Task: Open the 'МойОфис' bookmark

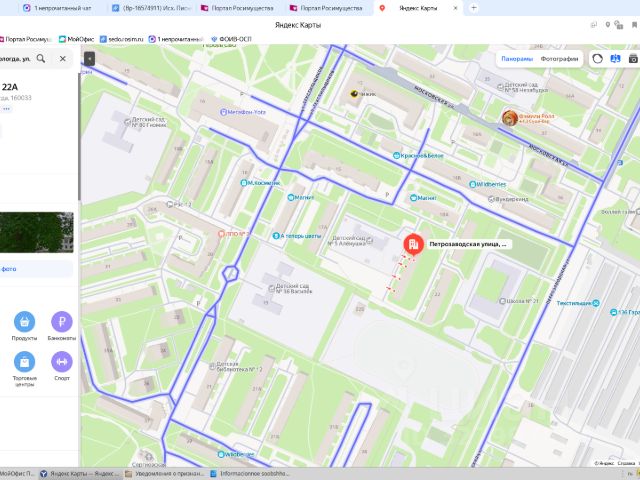Action: click(76, 39)
